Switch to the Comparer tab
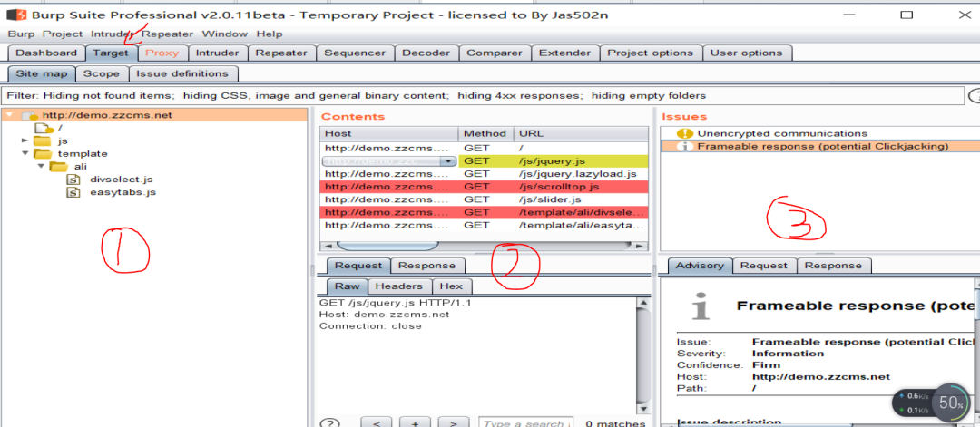This screenshot has height=427, width=980. pos(495,53)
